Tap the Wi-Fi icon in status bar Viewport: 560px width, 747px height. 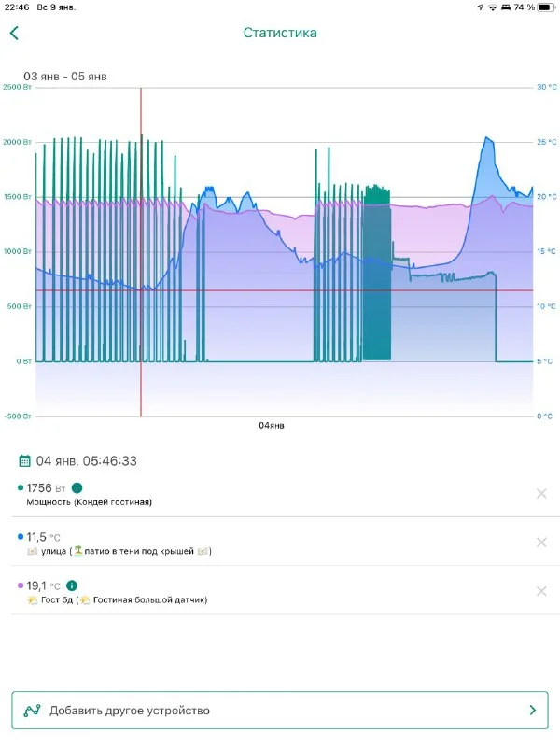[493, 7]
